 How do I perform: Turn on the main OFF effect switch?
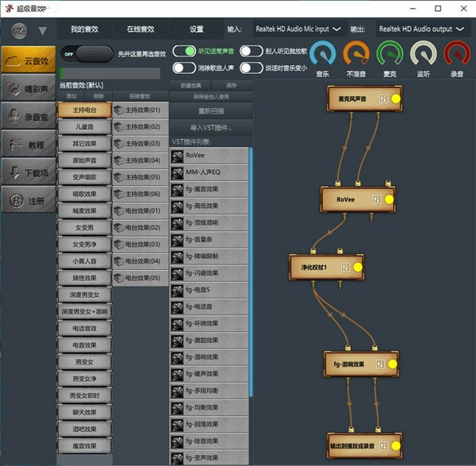(86, 53)
